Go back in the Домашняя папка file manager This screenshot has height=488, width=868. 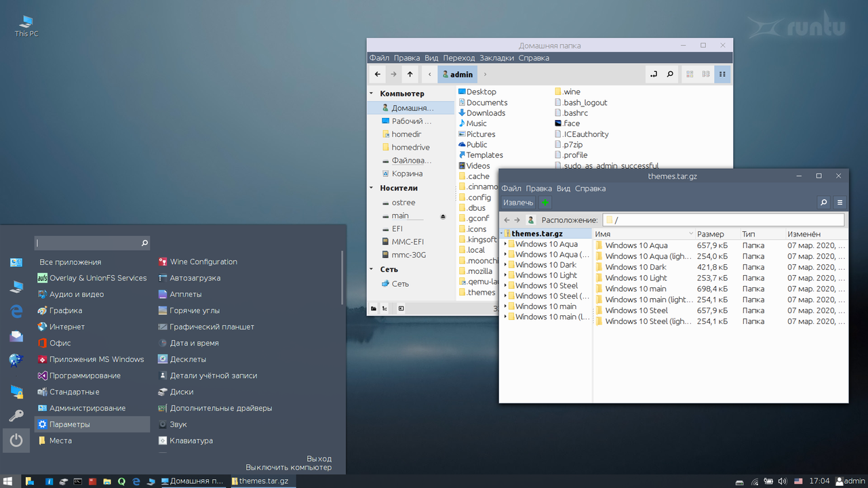click(378, 74)
